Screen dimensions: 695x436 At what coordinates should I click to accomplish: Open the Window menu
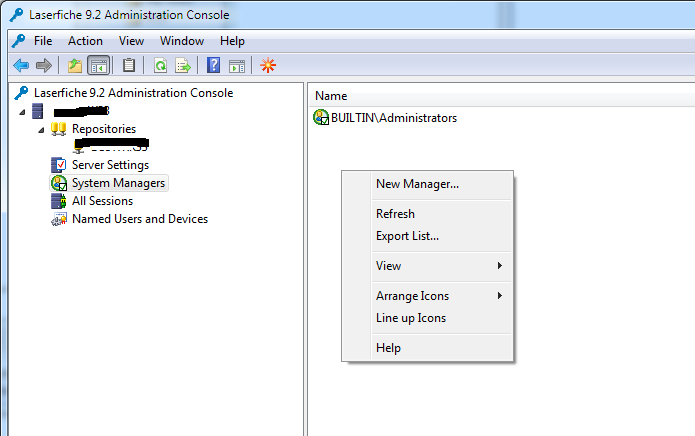182,41
